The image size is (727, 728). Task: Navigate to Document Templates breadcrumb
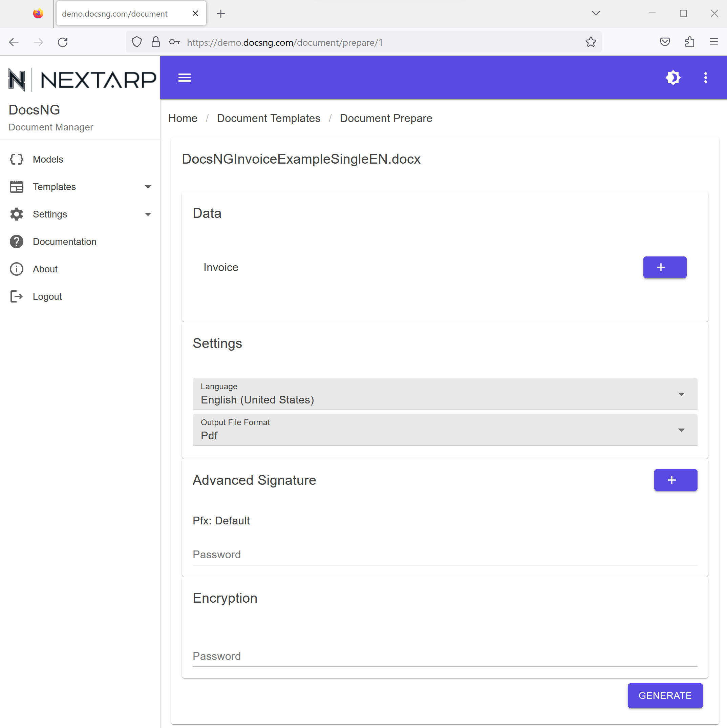(x=268, y=118)
